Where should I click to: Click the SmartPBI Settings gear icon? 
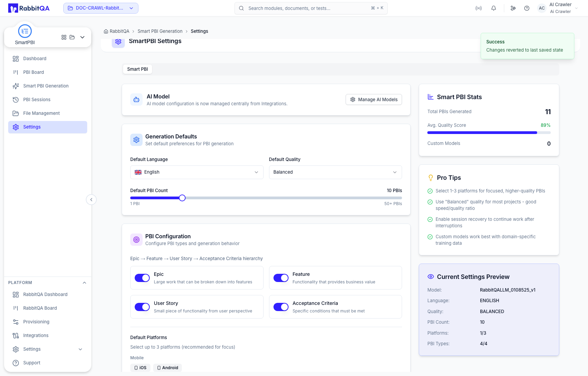pyautogui.click(x=118, y=41)
